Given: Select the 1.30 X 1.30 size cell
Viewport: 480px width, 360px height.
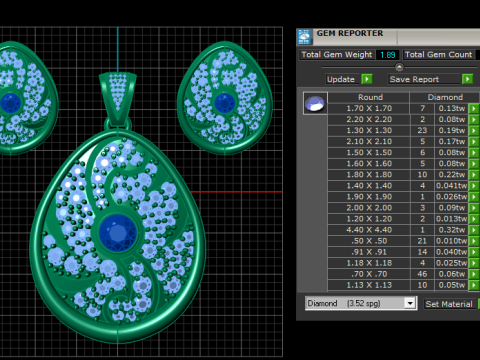Looking at the screenshot, I should click(x=369, y=130).
